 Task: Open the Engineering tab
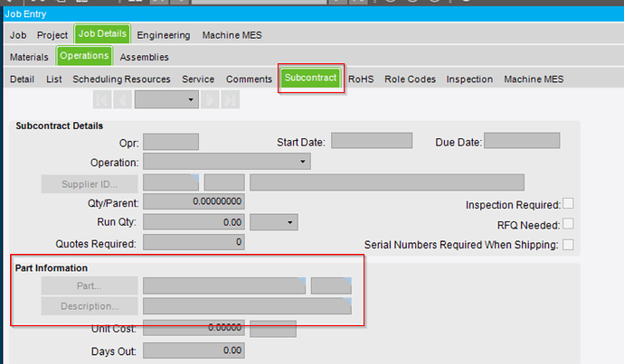164,35
